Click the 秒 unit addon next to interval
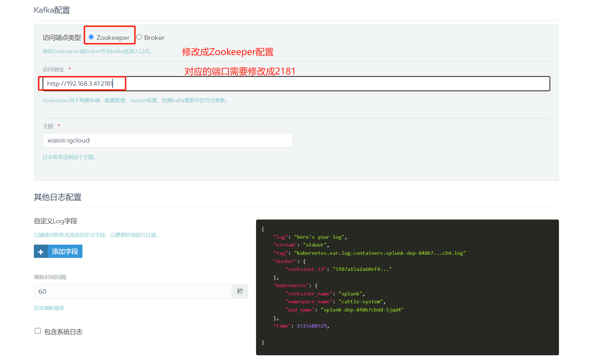 coord(240,291)
